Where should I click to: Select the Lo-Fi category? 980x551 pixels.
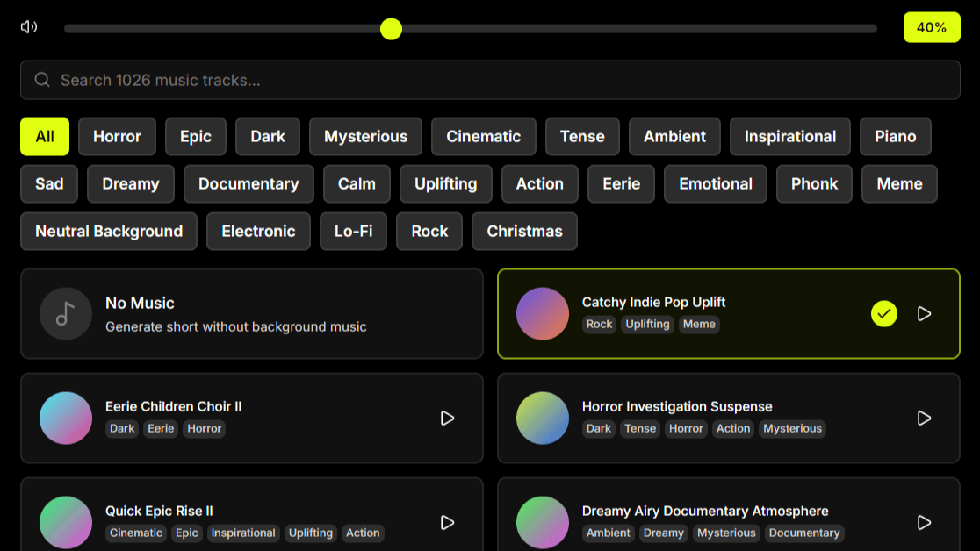[353, 231]
